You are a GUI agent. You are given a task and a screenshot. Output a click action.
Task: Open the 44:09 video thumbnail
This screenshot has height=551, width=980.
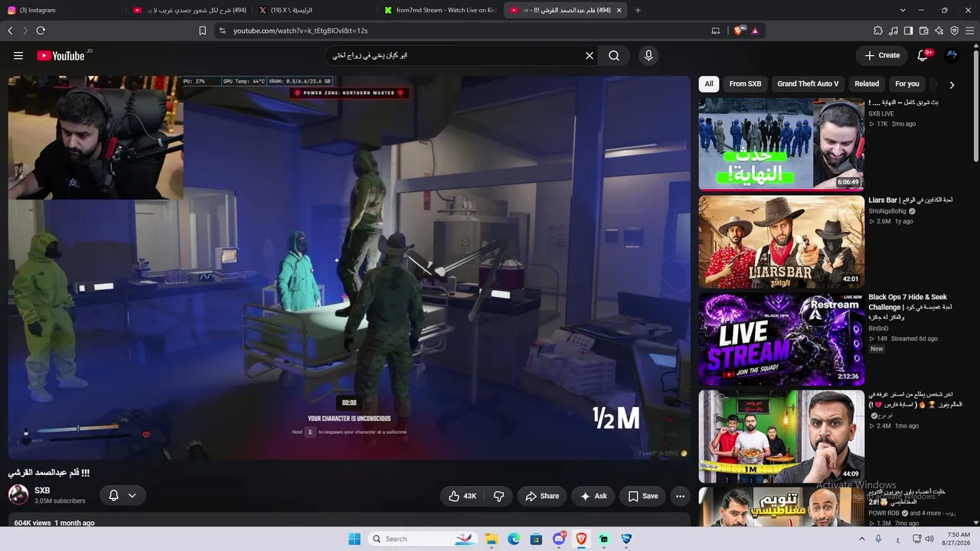pyautogui.click(x=781, y=437)
